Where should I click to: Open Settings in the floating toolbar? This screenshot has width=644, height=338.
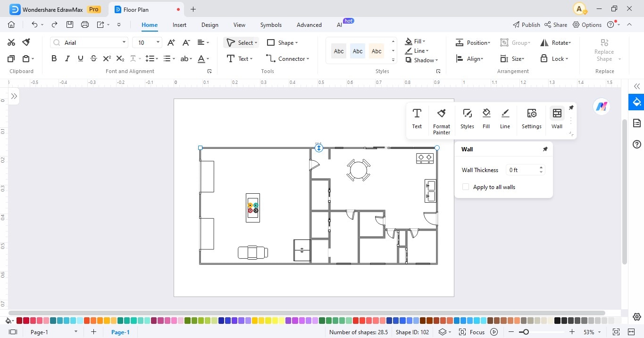(x=532, y=118)
